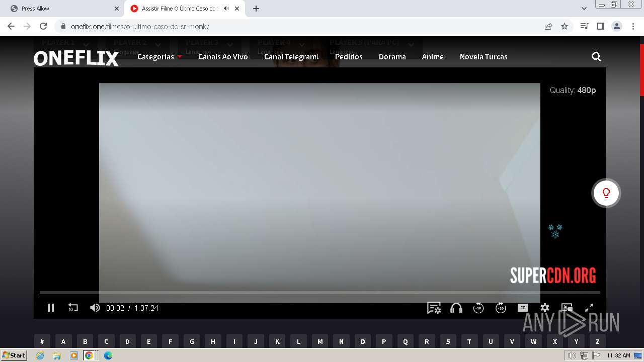The width and height of the screenshot is (644, 362).
Task: Open Chrome profile avatar
Action: pyautogui.click(x=617, y=26)
